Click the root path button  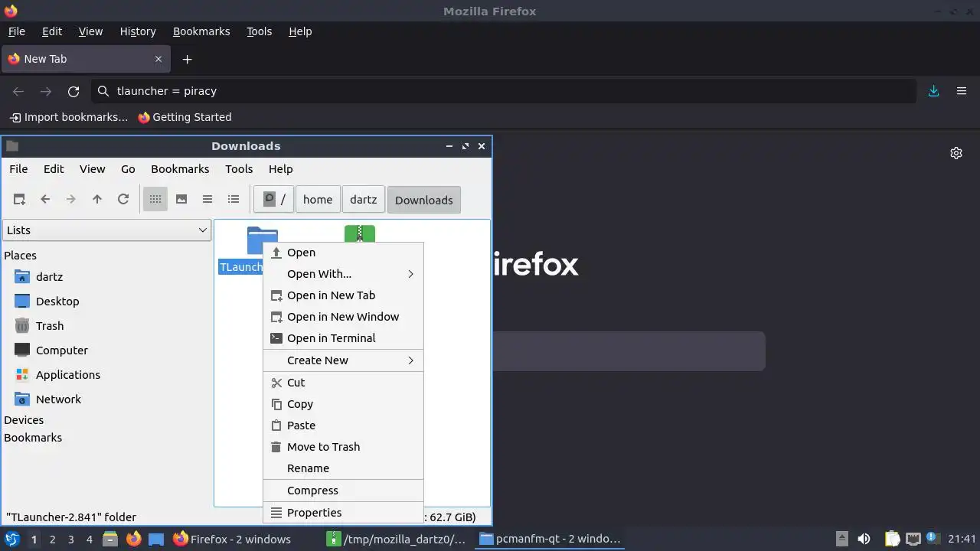pyautogui.click(x=274, y=200)
